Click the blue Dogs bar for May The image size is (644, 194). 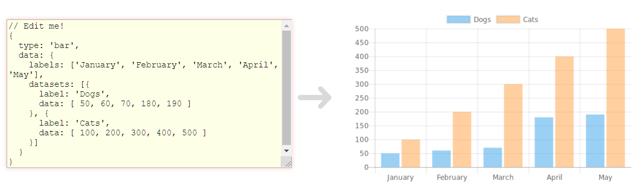(595, 141)
